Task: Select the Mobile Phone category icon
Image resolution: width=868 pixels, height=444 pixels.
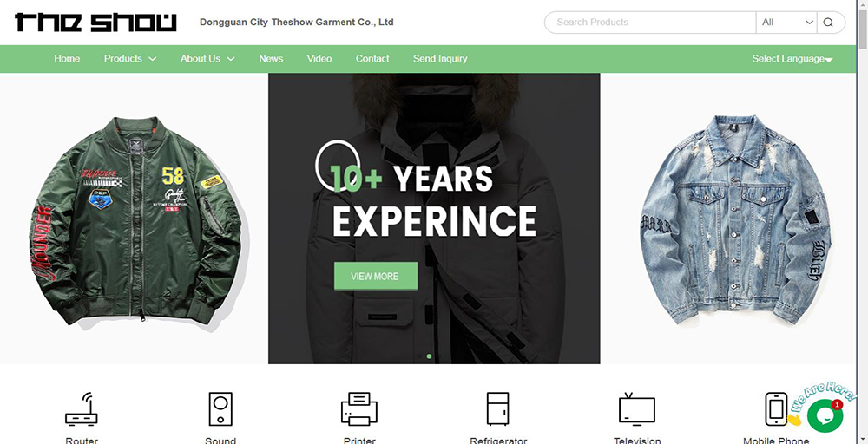Action: tap(776, 409)
